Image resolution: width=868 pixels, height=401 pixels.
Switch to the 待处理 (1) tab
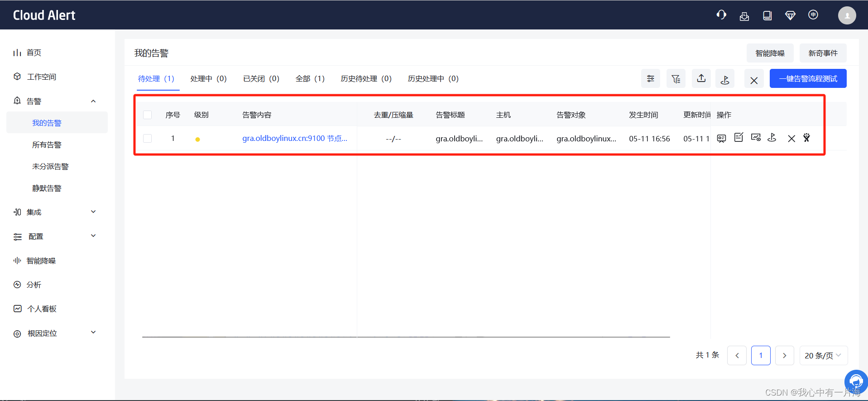pos(156,79)
